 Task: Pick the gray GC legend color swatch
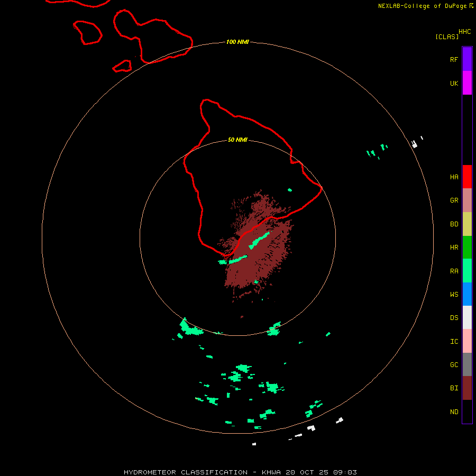point(467,364)
